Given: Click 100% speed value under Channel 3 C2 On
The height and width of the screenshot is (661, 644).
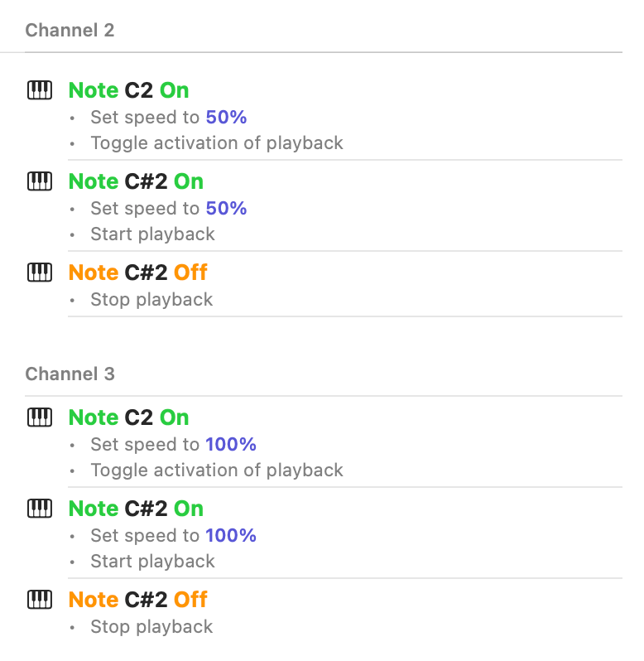Looking at the screenshot, I should tap(231, 445).
